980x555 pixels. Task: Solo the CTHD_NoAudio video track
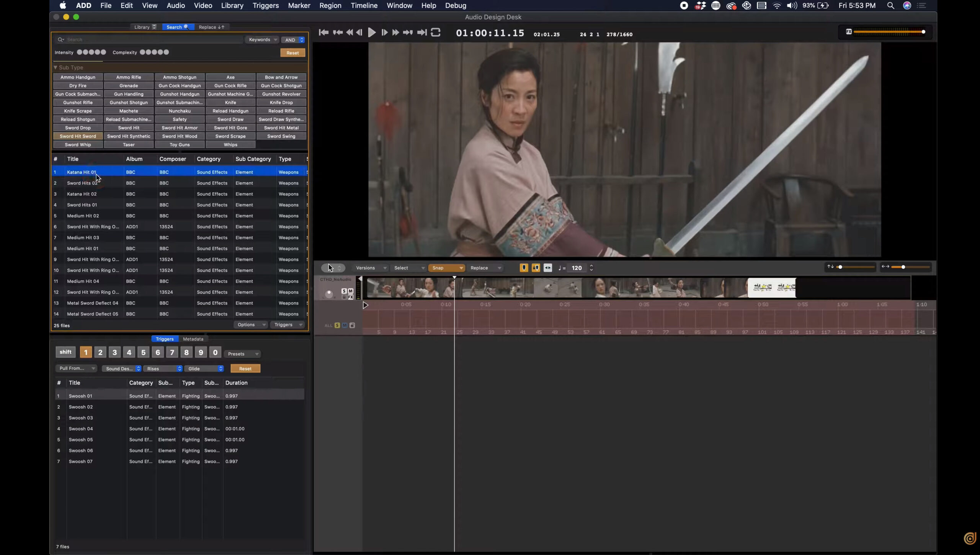click(x=344, y=291)
